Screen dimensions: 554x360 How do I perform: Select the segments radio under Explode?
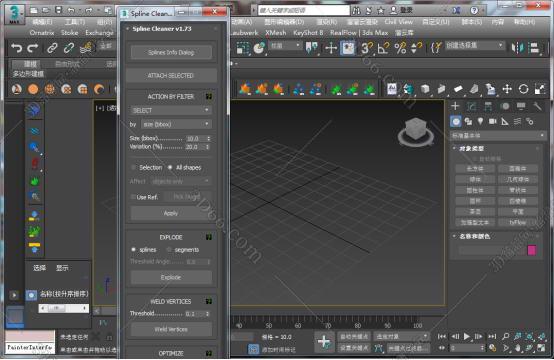[x=169, y=249]
